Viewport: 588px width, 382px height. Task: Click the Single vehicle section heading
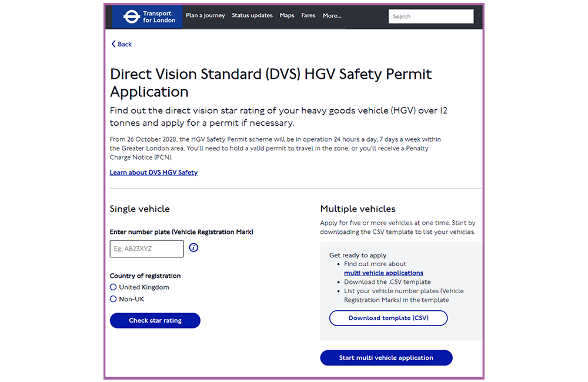pos(139,209)
